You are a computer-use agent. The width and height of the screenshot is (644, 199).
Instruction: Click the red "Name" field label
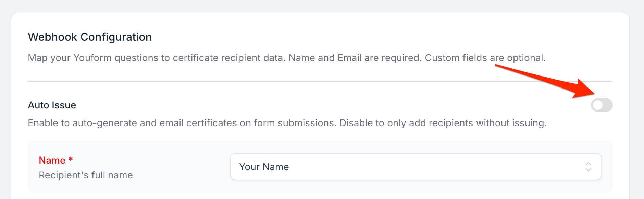(52, 160)
